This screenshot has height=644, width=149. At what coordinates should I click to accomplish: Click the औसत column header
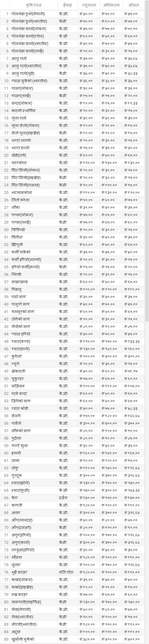click(x=134, y=5)
